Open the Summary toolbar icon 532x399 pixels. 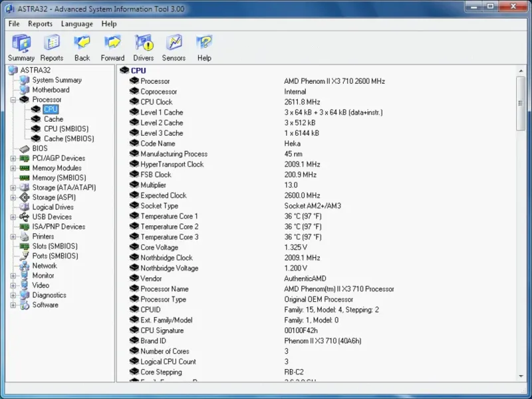(x=21, y=43)
